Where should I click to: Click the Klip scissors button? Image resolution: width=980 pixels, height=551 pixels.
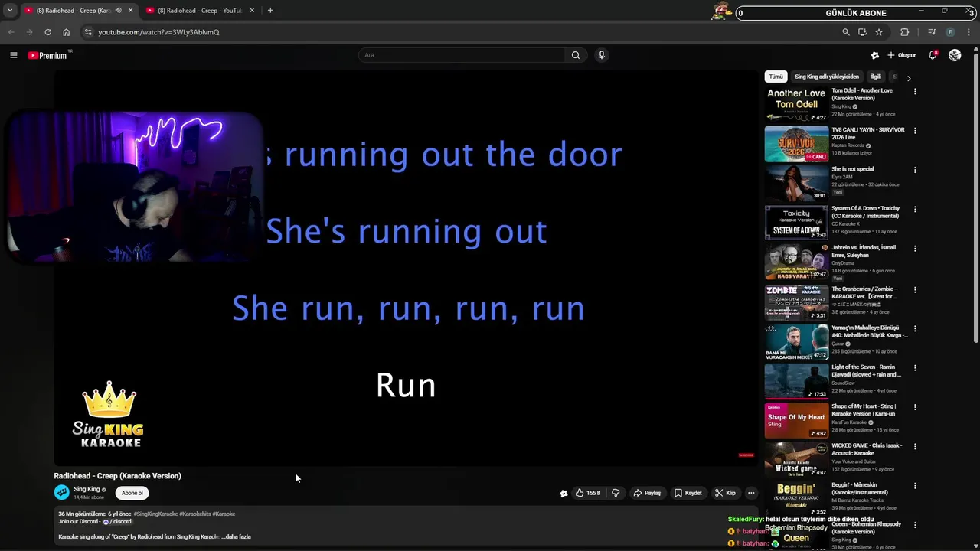pyautogui.click(x=726, y=493)
